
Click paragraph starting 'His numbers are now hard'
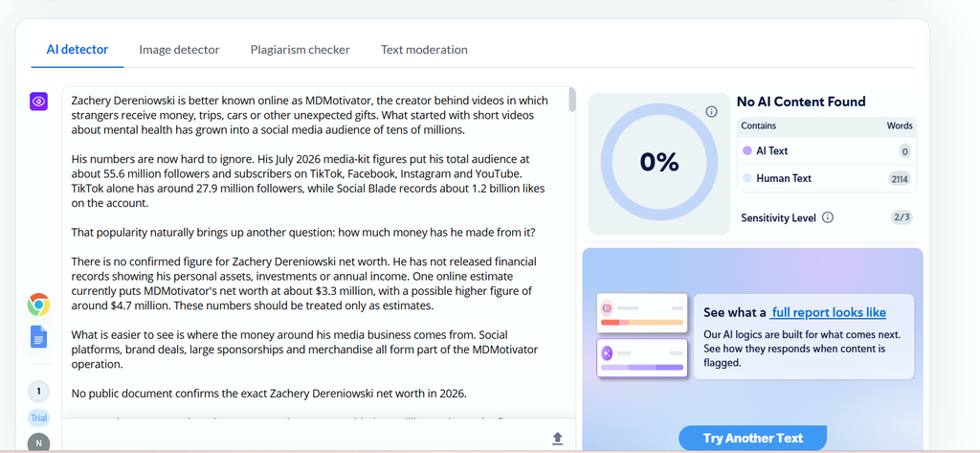[309, 181]
